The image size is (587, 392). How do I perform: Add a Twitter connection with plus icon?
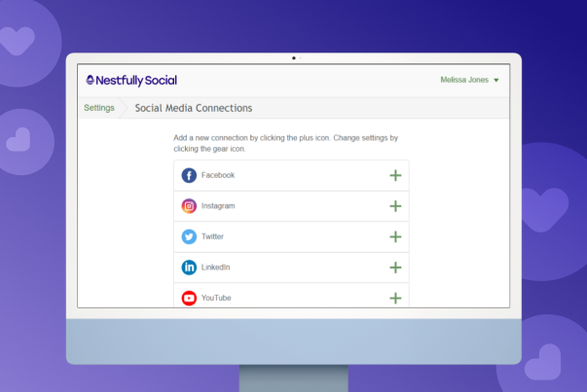(x=395, y=236)
